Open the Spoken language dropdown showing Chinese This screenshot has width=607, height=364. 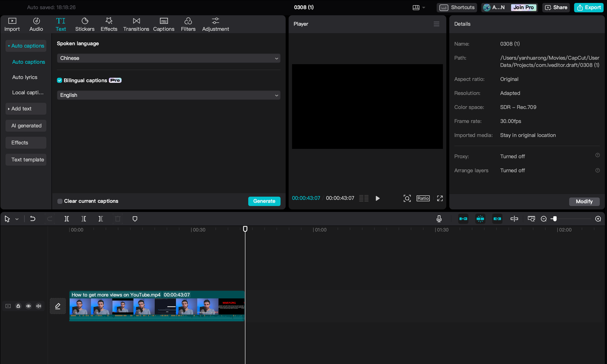tap(168, 58)
